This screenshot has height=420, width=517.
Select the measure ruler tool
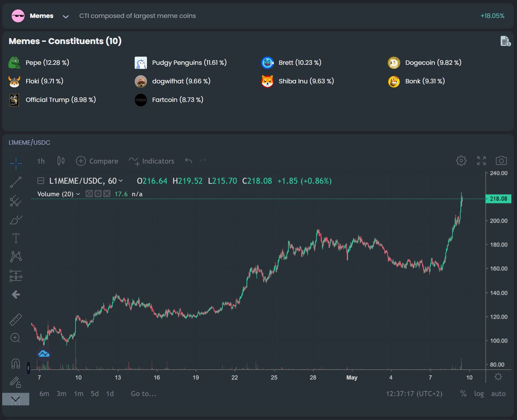click(16, 320)
